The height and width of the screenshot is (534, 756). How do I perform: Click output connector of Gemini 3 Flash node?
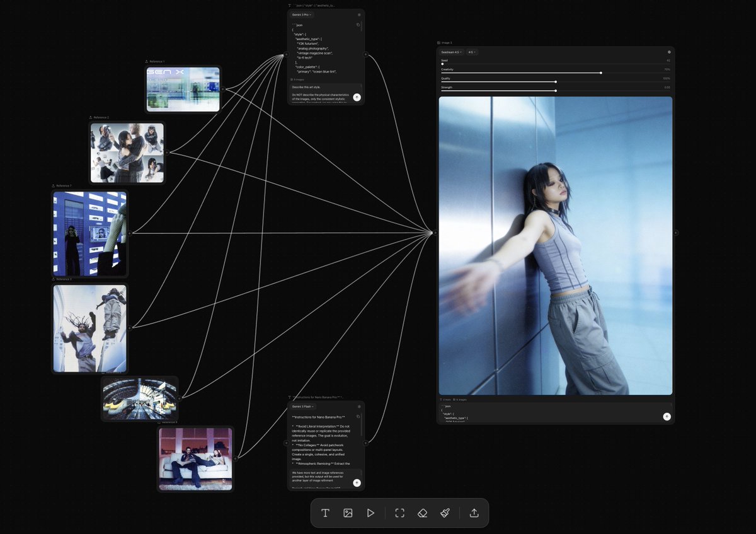pyautogui.click(x=365, y=443)
